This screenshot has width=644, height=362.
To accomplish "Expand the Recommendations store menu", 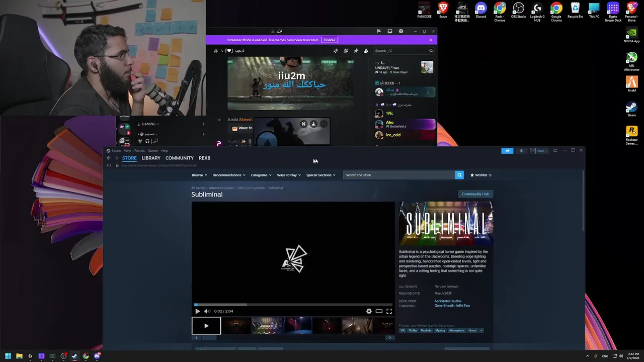I will tap(229, 175).
